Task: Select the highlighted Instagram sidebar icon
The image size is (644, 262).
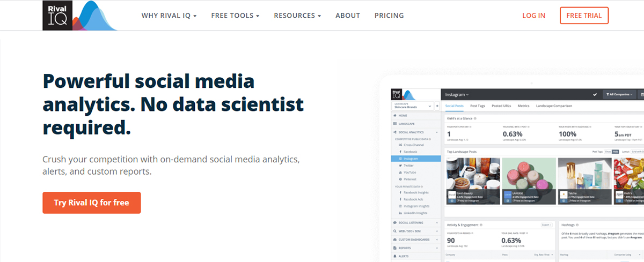Action: pyautogui.click(x=400, y=159)
